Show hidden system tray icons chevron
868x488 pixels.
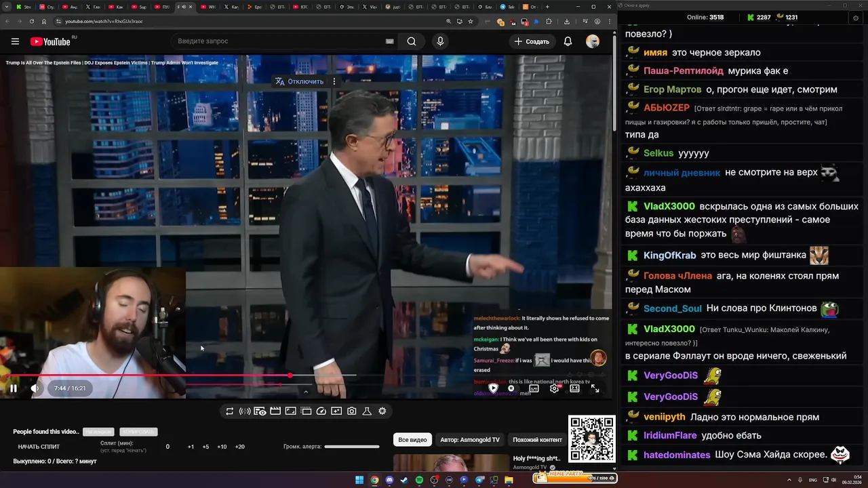789,480
